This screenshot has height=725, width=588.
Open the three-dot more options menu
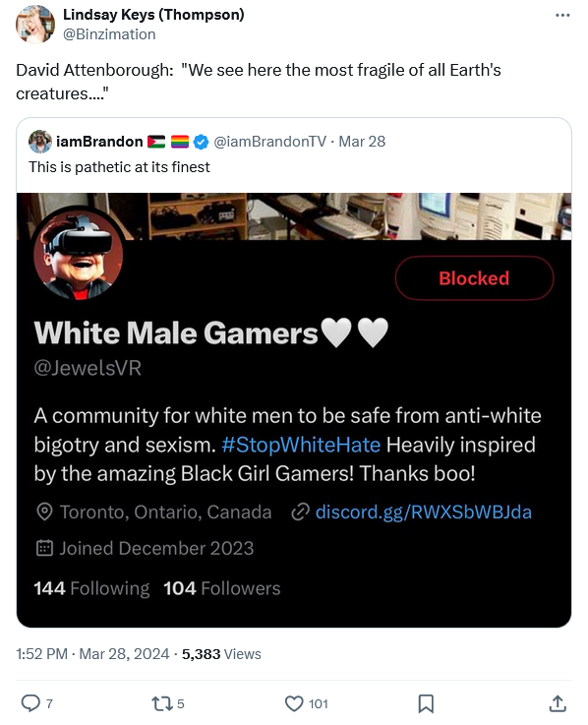click(x=562, y=16)
